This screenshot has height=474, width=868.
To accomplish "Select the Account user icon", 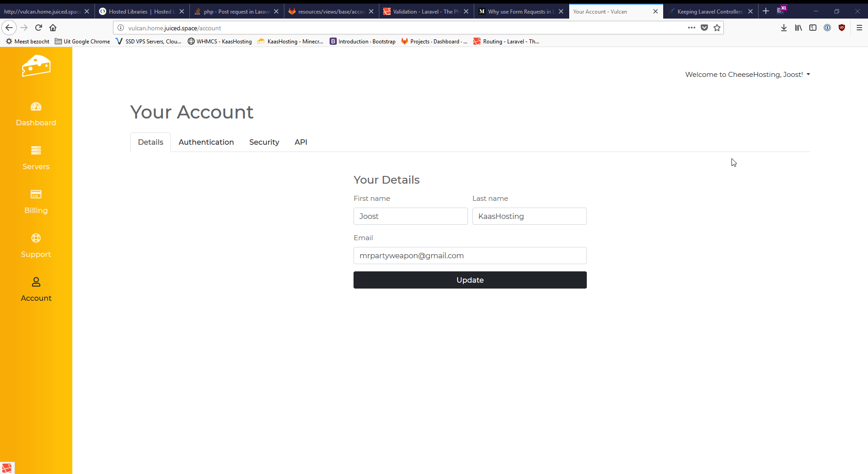I will [36, 282].
